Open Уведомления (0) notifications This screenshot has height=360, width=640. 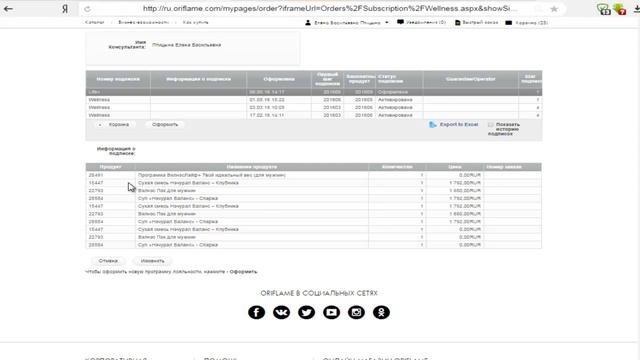click(421, 22)
